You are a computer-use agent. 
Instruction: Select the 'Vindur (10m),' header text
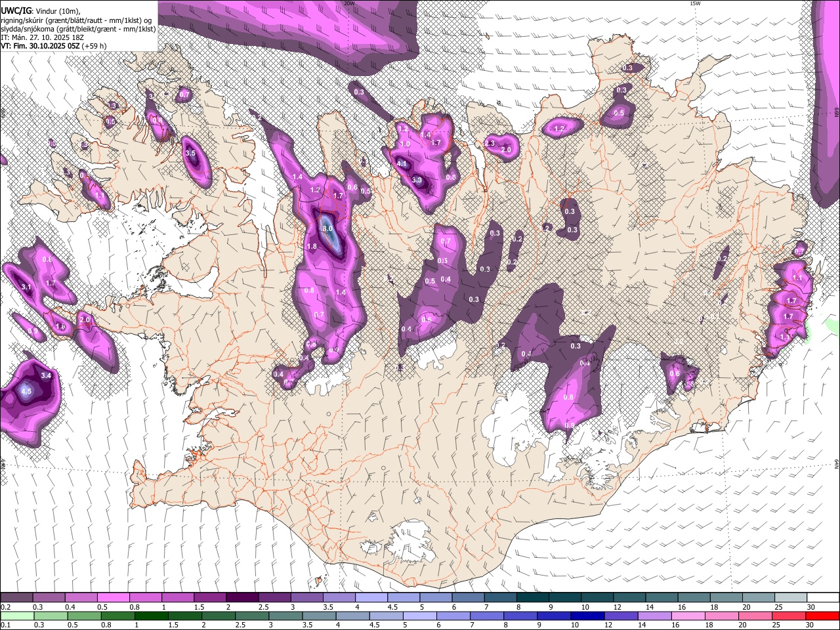tap(57, 12)
